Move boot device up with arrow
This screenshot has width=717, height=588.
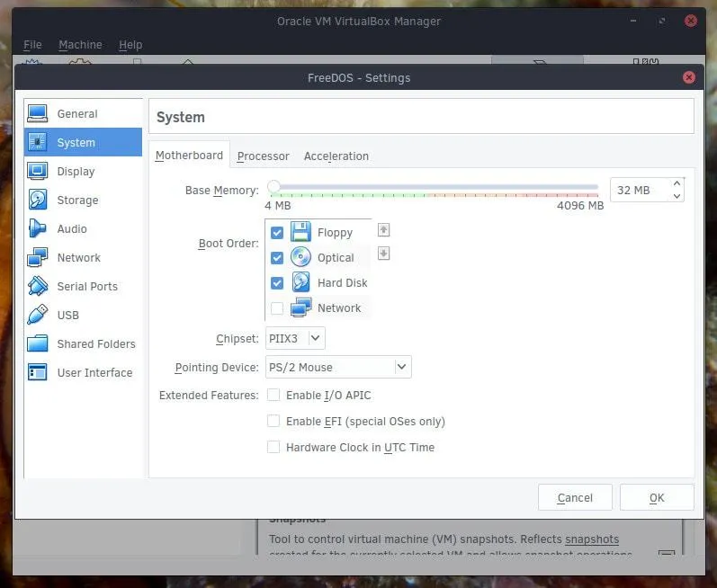click(383, 230)
